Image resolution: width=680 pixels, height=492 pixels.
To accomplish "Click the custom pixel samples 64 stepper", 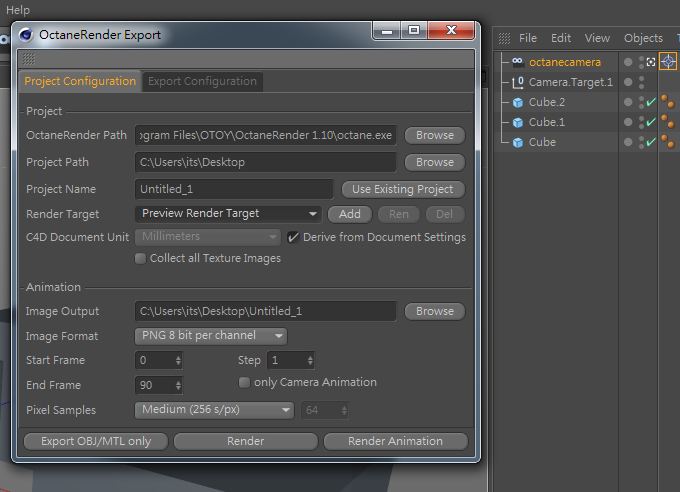I will coord(344,410).
